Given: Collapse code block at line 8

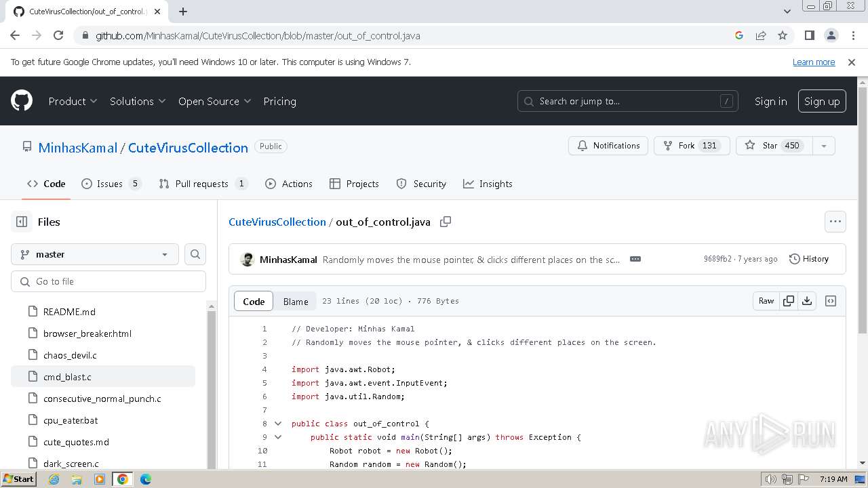Looking at the screenshot, I should (278, 424).
